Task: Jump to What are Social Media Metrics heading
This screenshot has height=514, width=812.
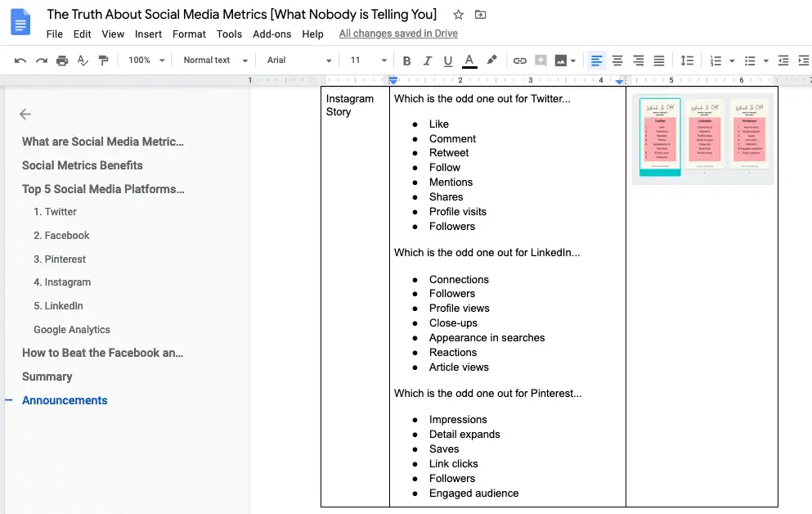Action: coord(102,142)
